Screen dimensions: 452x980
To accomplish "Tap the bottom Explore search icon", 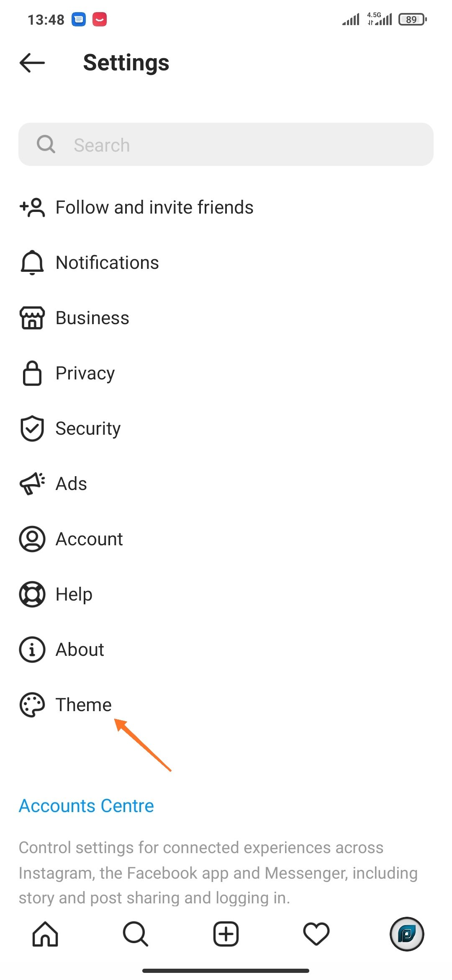I will click(x=135, y=934).
